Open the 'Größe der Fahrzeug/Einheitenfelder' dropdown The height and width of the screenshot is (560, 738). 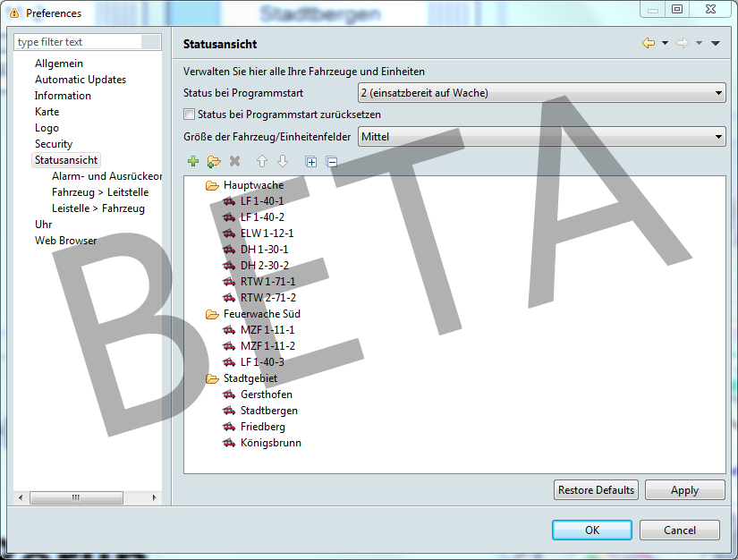tap(541, 137)
